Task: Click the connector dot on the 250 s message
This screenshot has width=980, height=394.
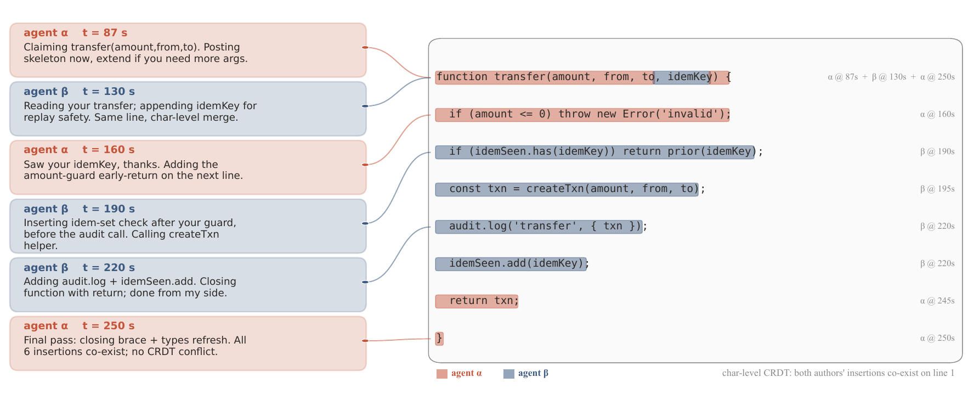Action: (x=365, y=341)
